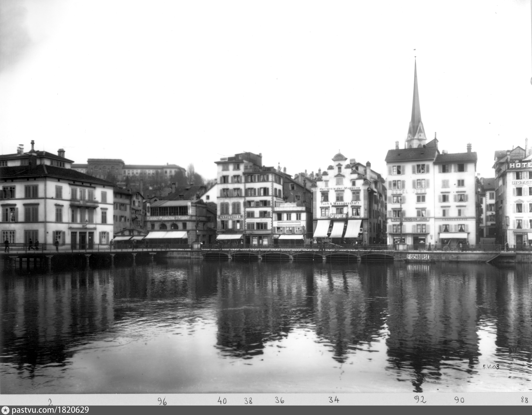Screen dimensions: 532x415
Task: Select the Tuch & Massgeschaft lettering
Action: click(340, 203)
